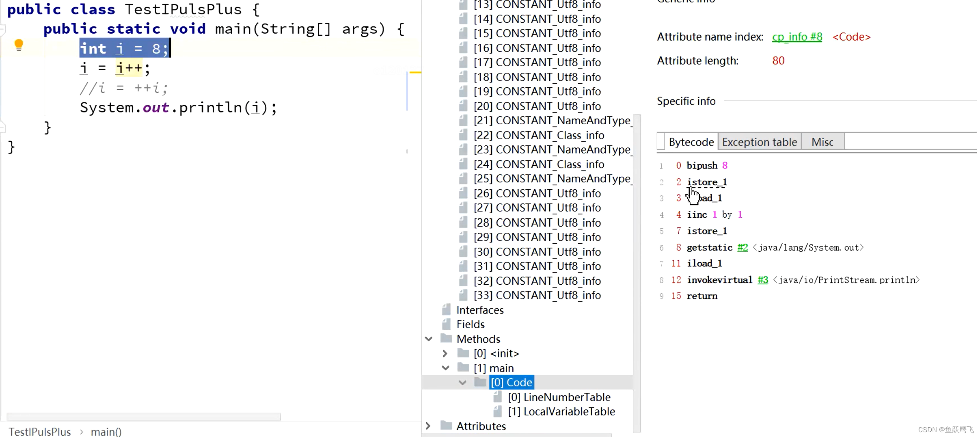This screenshot has height=437, width=980.
Task: Click the <init> method folder icon
Action: [x=463, y=353]
